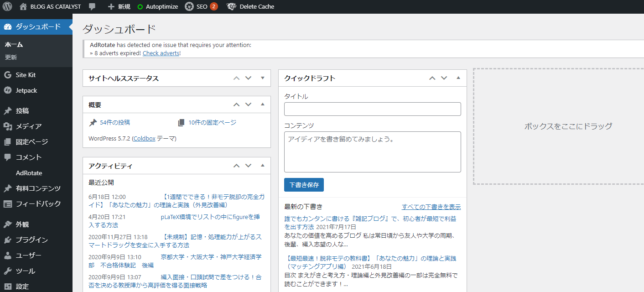Screen dimensions: 644x292
Task: Click the Plugins plug icon in sidebar
Action: point(7,240)
